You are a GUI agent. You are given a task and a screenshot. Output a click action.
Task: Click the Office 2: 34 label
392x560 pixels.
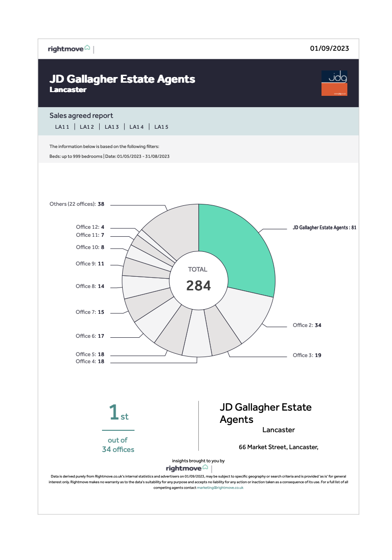pyautogui.click(x=307, y=325)
